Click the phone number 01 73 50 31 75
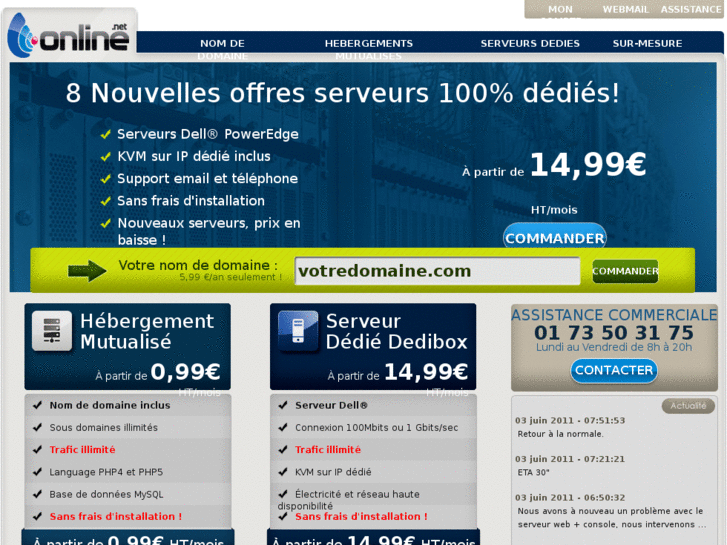Image resolution: width=727 pixels, height=545 pixels. [x=614, y=333]
